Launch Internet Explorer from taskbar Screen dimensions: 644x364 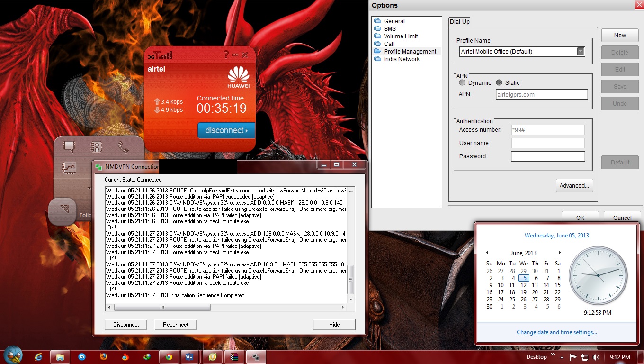(38, 357)
